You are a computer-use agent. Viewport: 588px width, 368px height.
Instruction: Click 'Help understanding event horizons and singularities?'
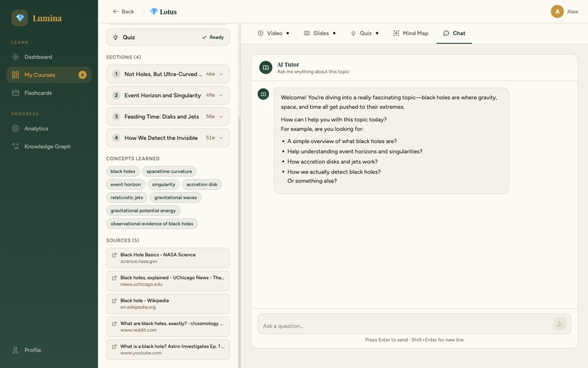[355, 151]
